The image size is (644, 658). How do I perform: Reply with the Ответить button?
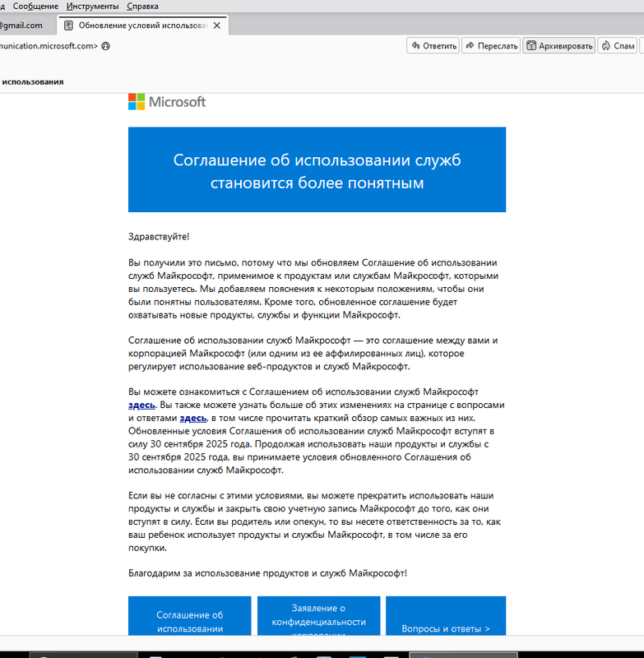click(x=433, y=46)
